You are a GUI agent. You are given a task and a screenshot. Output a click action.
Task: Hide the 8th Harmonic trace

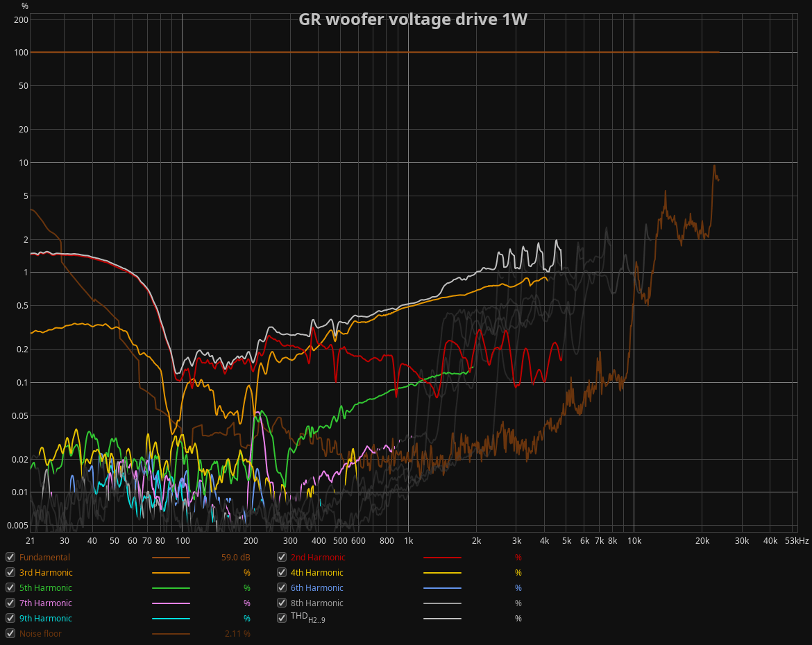[x=282, y=603]
